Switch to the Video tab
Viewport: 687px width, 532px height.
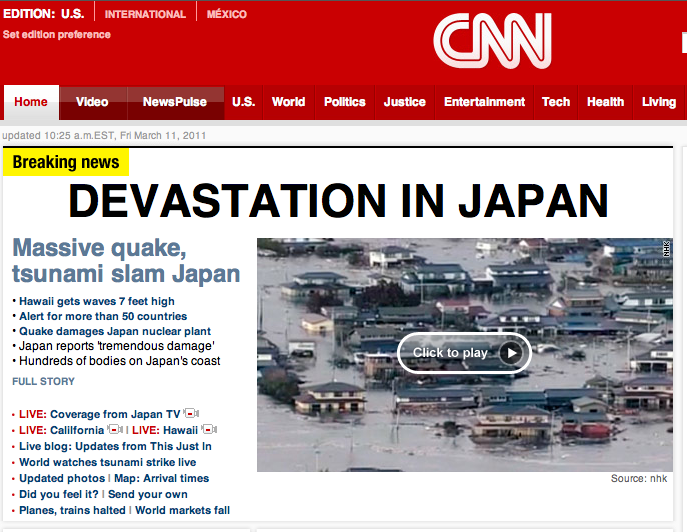[x=92, y=102]
